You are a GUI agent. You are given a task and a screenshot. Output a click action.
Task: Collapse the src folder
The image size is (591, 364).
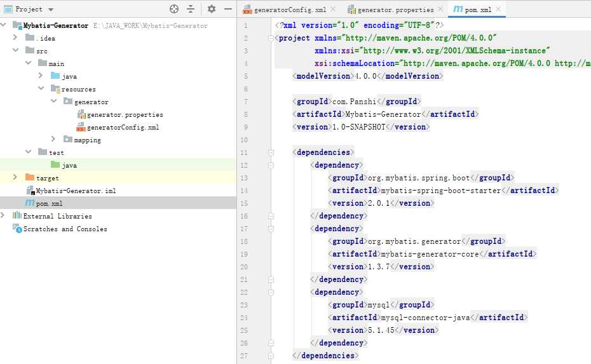(x=15, y=50)
